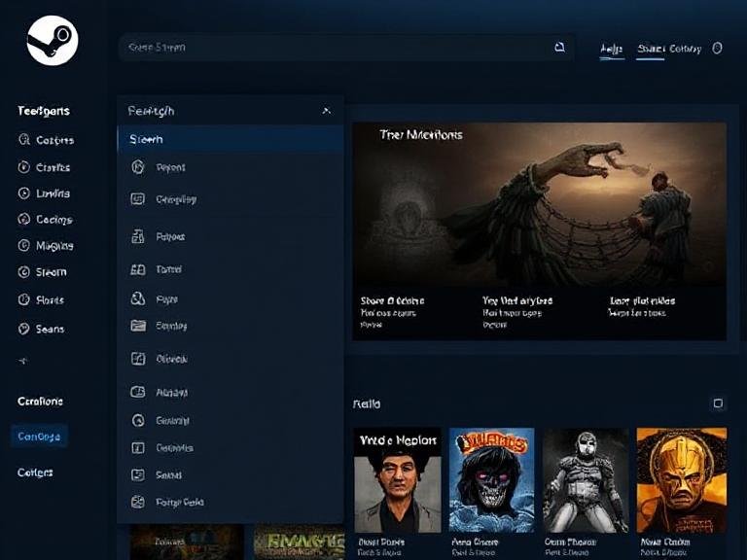Close the dropdown panel with its X button

point(327,111)
